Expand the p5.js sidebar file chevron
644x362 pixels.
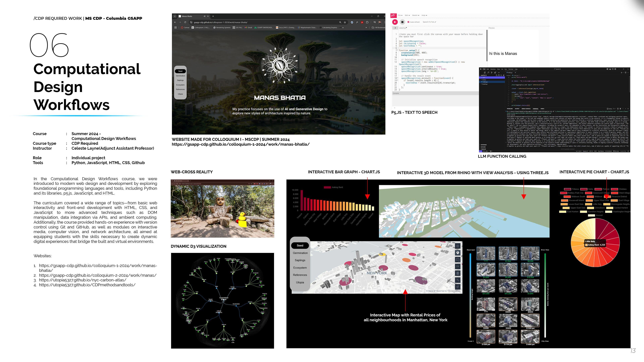click(395, 28)
